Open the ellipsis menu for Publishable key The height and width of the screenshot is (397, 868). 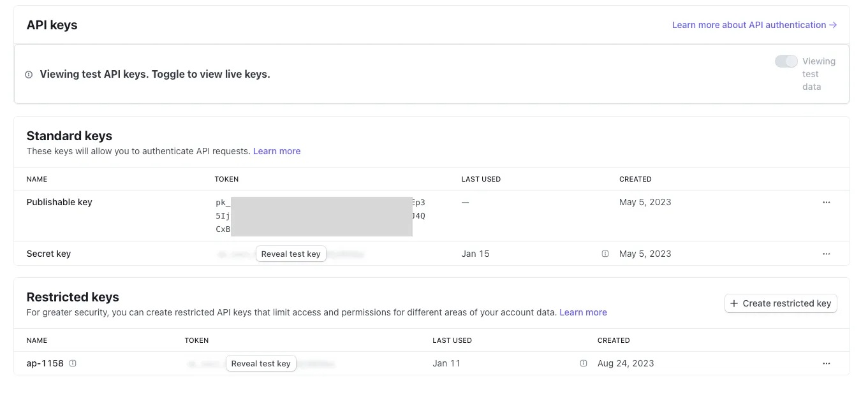pyautogui.click(x=827, y=202)
